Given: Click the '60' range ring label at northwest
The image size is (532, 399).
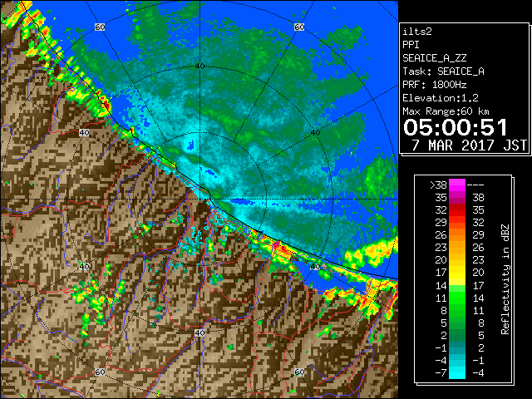Looking at the screenshot, I should pos(100,27).
